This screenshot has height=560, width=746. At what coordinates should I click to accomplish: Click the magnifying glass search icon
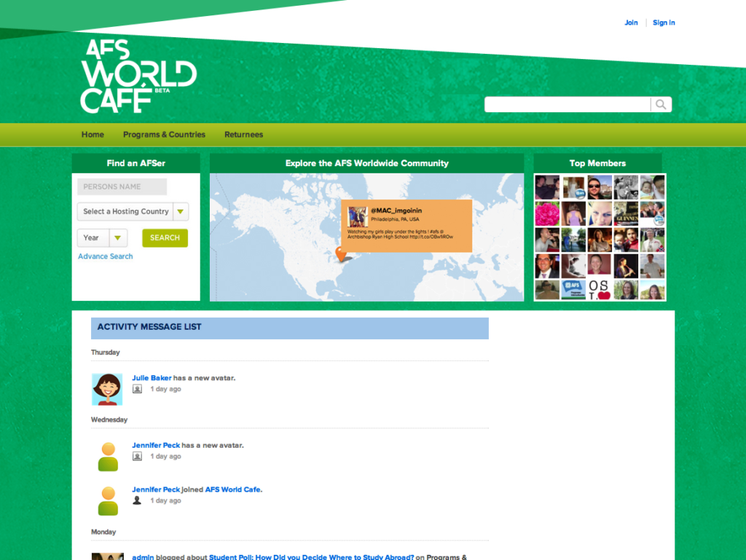tap(661, 105)
